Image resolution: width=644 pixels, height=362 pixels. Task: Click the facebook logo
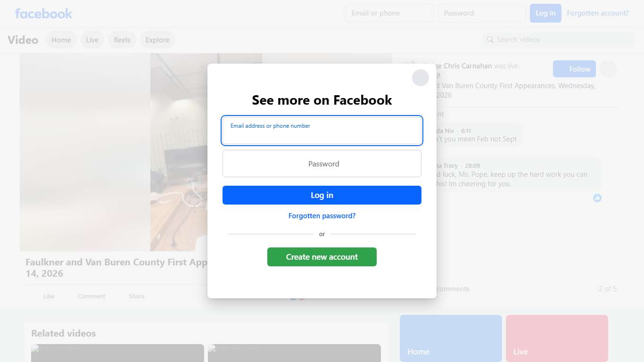point(44,13)
